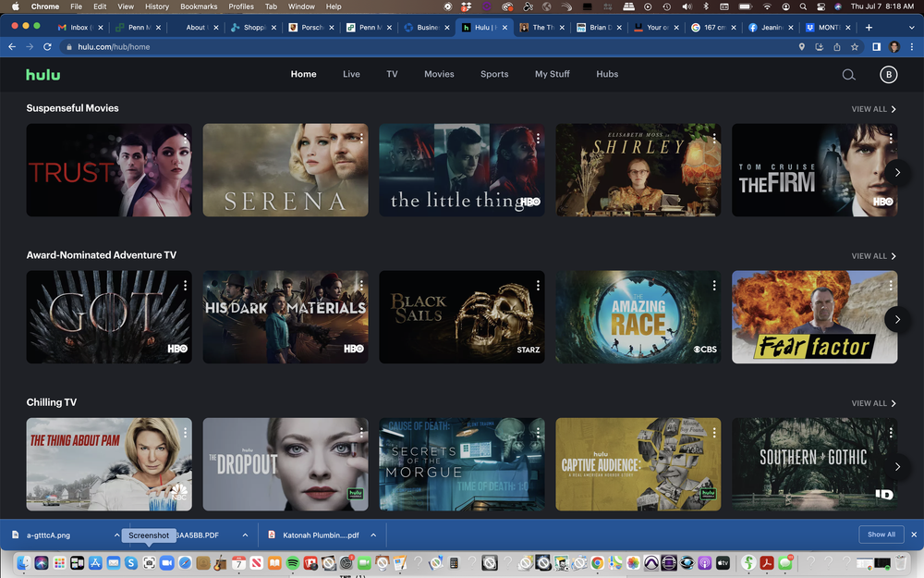924x578 pixels.
Task: Open the Serena movie thumbnail
Action: pos(286,170)
